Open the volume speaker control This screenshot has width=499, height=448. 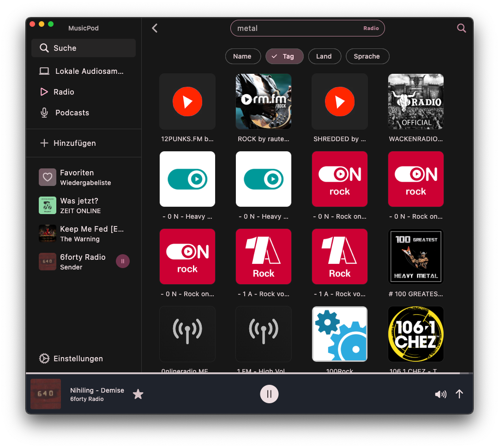click(441, 394)
